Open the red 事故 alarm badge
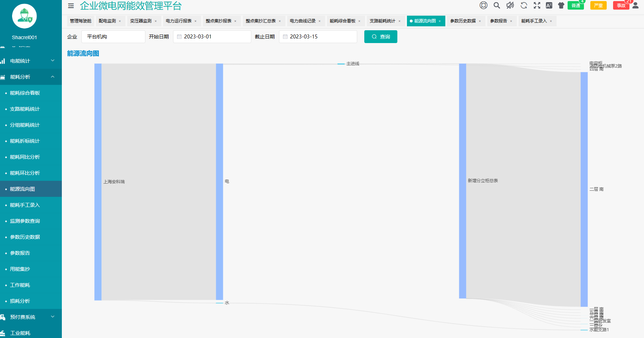Screen dimensions: 644x338 [621, 6]
